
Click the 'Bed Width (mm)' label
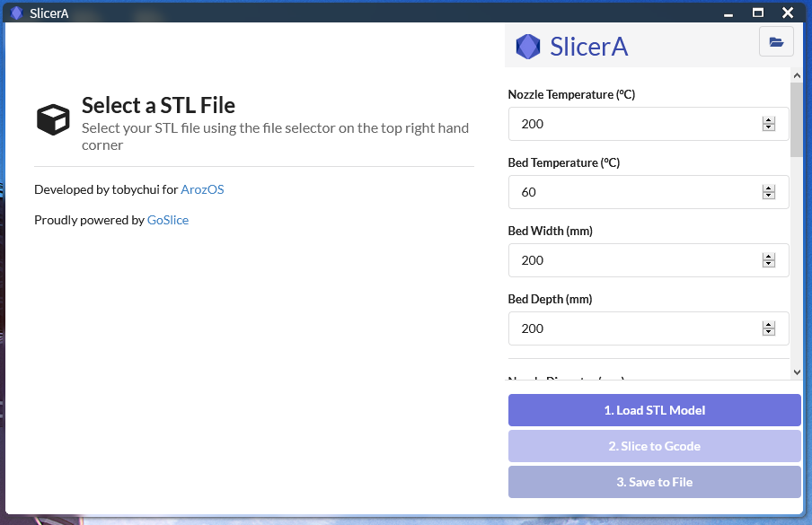click(550, 232)
